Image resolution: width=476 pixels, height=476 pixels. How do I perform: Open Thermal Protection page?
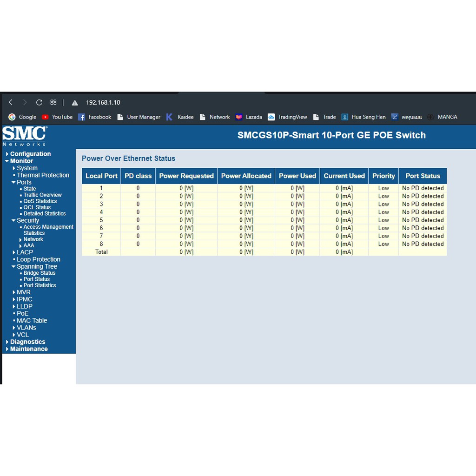(43, 175)
